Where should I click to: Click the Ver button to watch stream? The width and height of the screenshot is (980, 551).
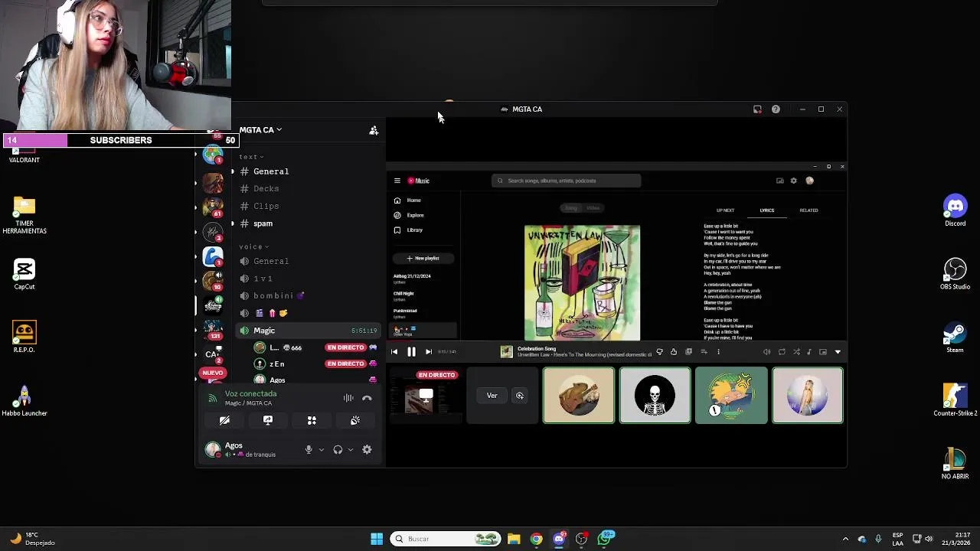(x=492, y=396)
